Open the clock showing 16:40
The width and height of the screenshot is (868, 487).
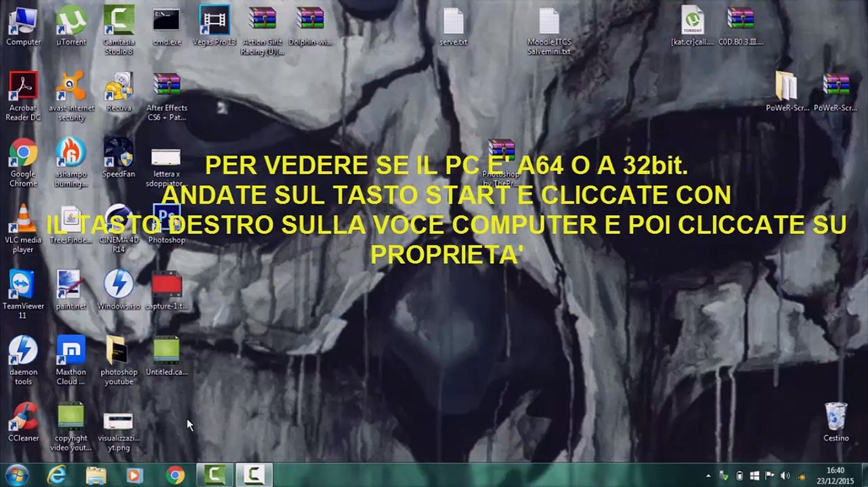pyautogui.click(x=835, y=476)
